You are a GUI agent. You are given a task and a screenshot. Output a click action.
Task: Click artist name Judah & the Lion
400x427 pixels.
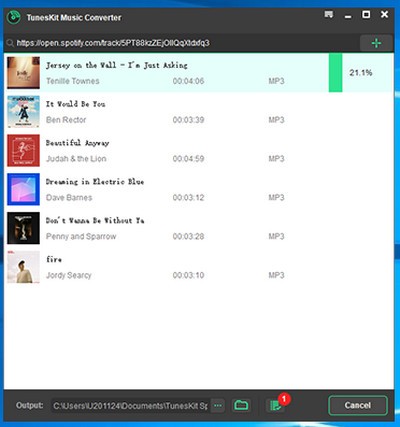(76, 159)
